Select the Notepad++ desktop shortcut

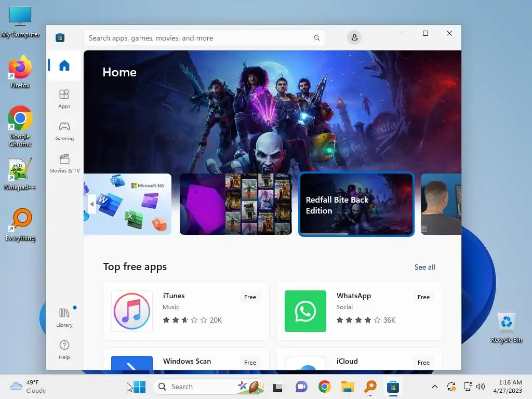(20, 174)
